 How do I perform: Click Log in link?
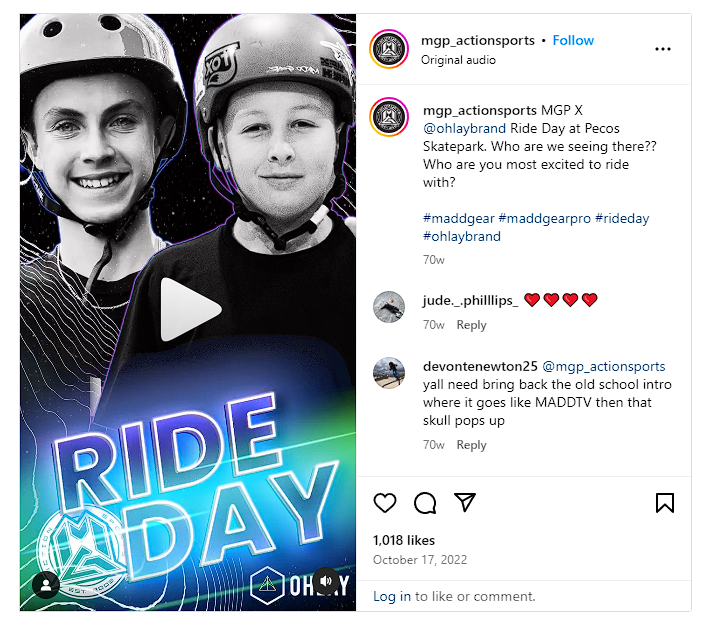(392, 596)
